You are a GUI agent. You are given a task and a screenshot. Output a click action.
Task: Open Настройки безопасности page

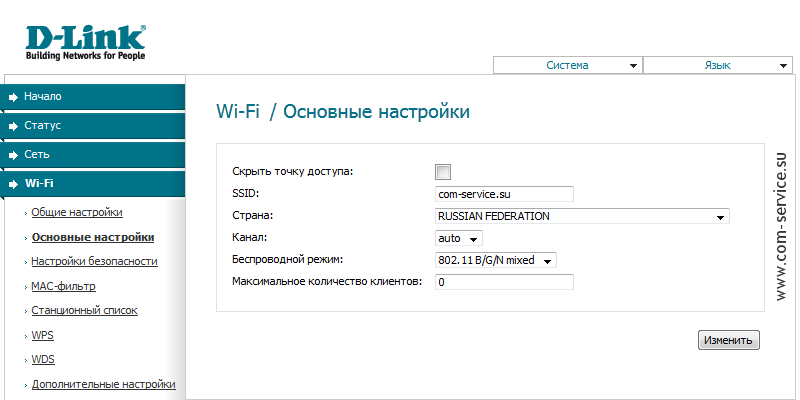(94, 261)
